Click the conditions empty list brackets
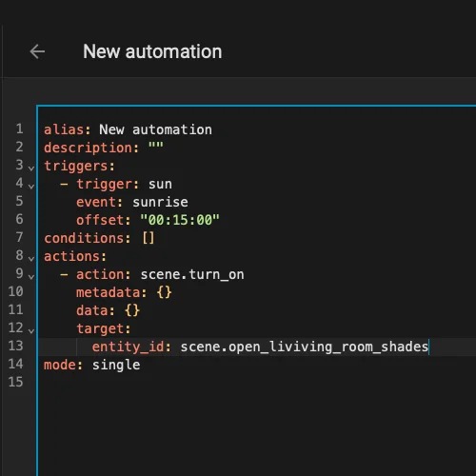Screen dimensions: 476x476 click(149, 238)
